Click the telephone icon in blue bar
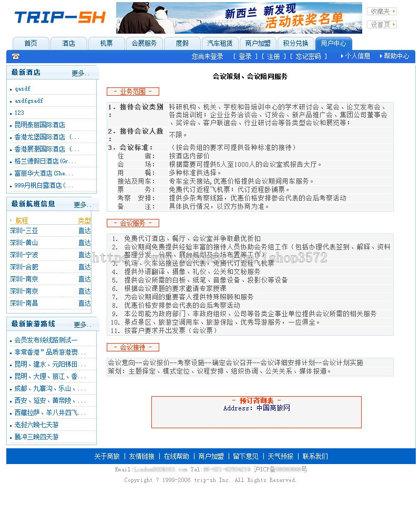420x513 pixels. [16, 56]
